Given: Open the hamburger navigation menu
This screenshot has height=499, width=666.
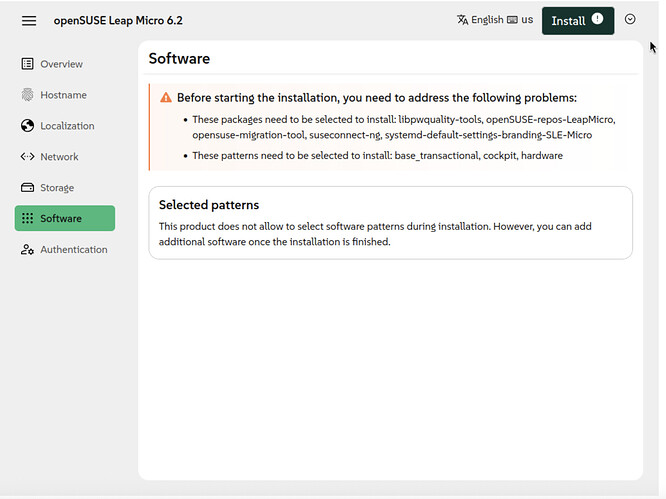Looking at the screenshot, I should click(29, 21).
